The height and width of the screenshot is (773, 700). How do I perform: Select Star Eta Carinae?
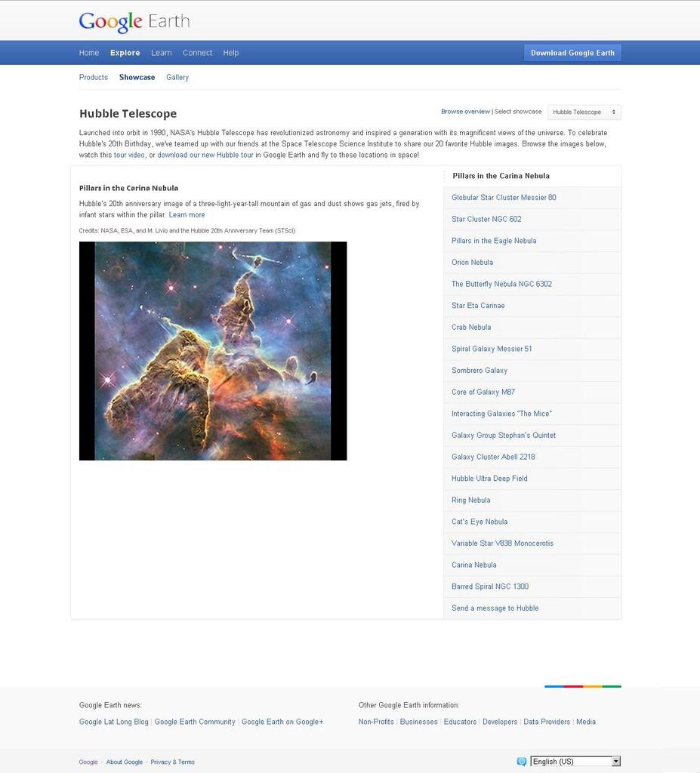(x=532, y=306)
